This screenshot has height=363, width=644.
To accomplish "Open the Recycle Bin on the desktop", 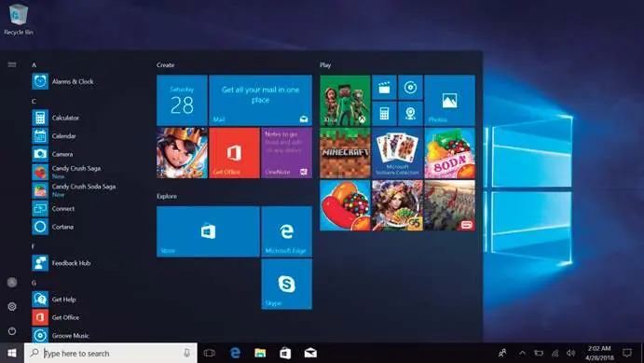I will [18, 20].
